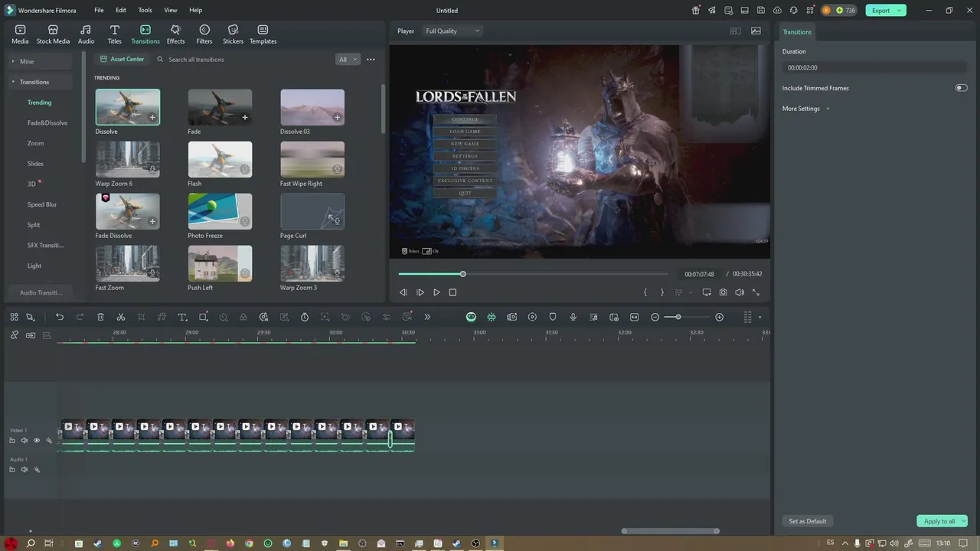Click the multi-layout grid icon in timeline toolbar
This screenshot has height=551, width=980.
coord(14,317)
